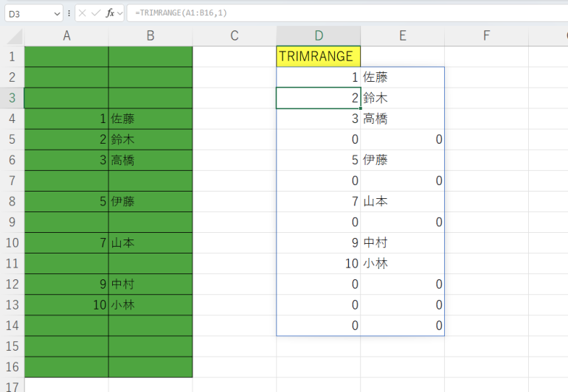This screenshot has height=392, width=568.
Task: Click the Cancel (X) formula icon
Action: pyautogui.click(x=83, y=13)
